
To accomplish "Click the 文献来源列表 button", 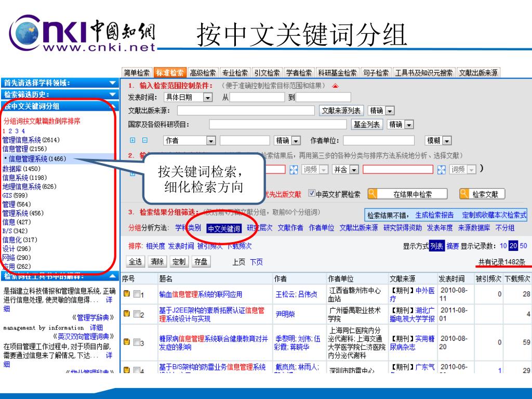I will pos(341,111).
